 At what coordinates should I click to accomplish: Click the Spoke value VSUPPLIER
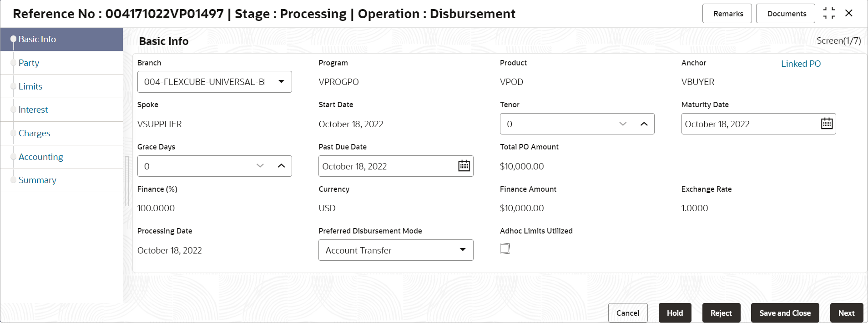(x=159, y=124)
